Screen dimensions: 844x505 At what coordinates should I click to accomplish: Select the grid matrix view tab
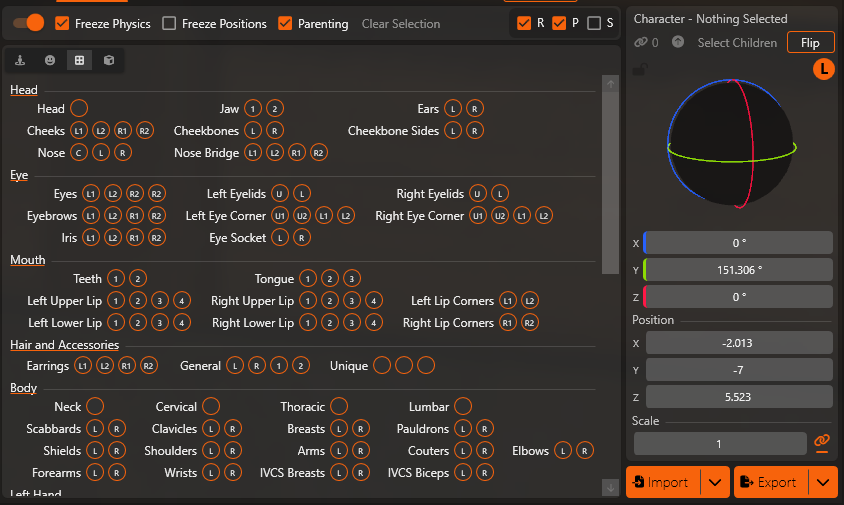80,60
